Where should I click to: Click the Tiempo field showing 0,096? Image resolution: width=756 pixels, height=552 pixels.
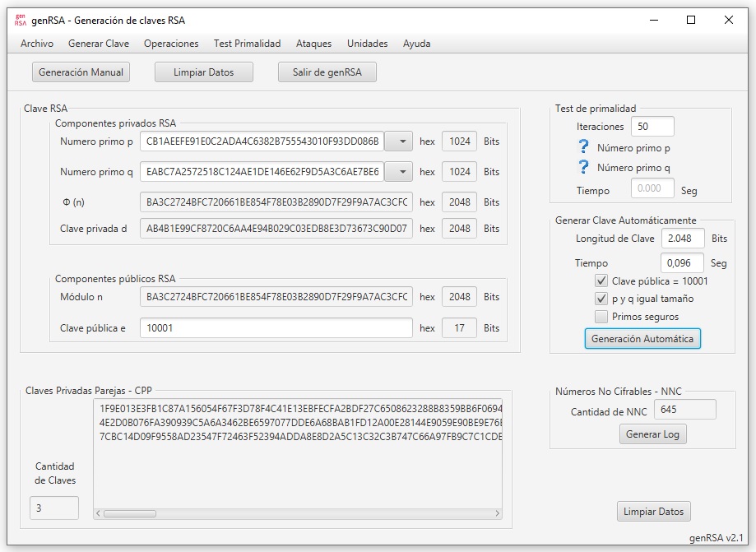682,263
